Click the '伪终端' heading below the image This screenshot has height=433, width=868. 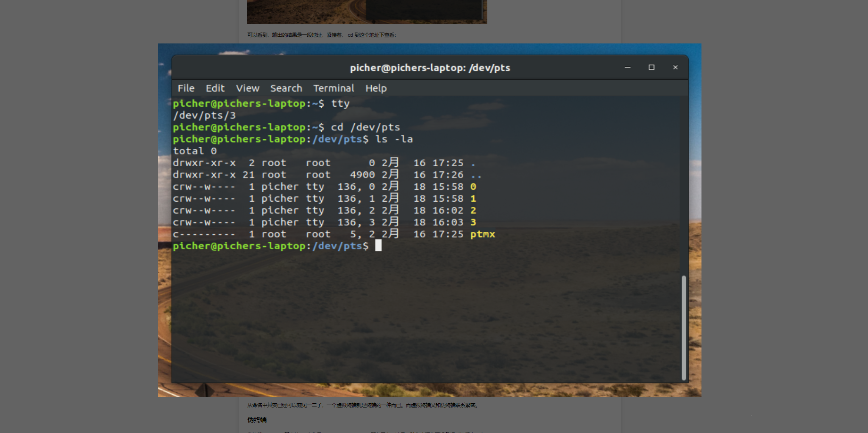[x=257, y=420]
